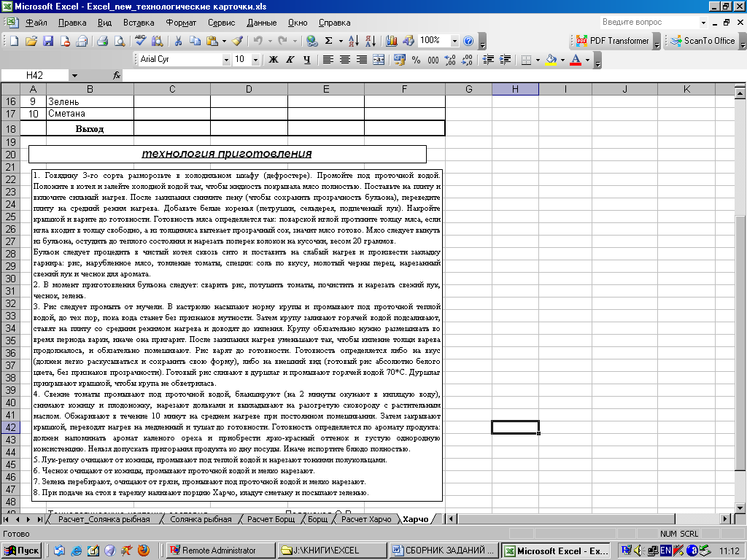
Task: Open Print Preview icon
Action: pyautogui.click(x=120, y=41)
